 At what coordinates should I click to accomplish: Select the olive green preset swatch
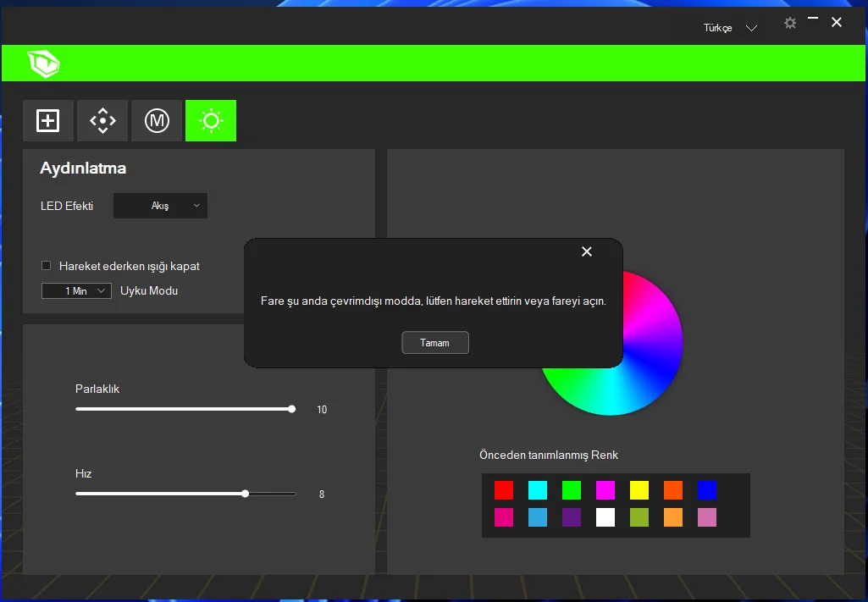(639, 517)
